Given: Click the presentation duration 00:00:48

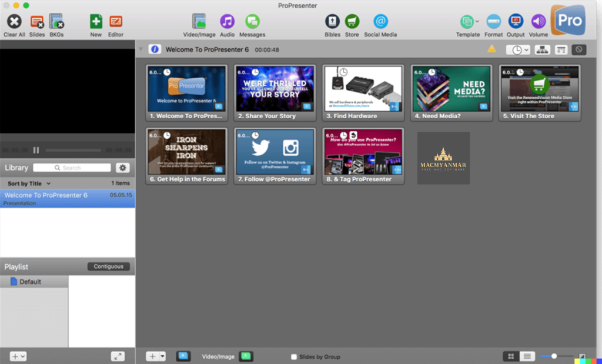Looking at the screenshot, I should (267, 49).
